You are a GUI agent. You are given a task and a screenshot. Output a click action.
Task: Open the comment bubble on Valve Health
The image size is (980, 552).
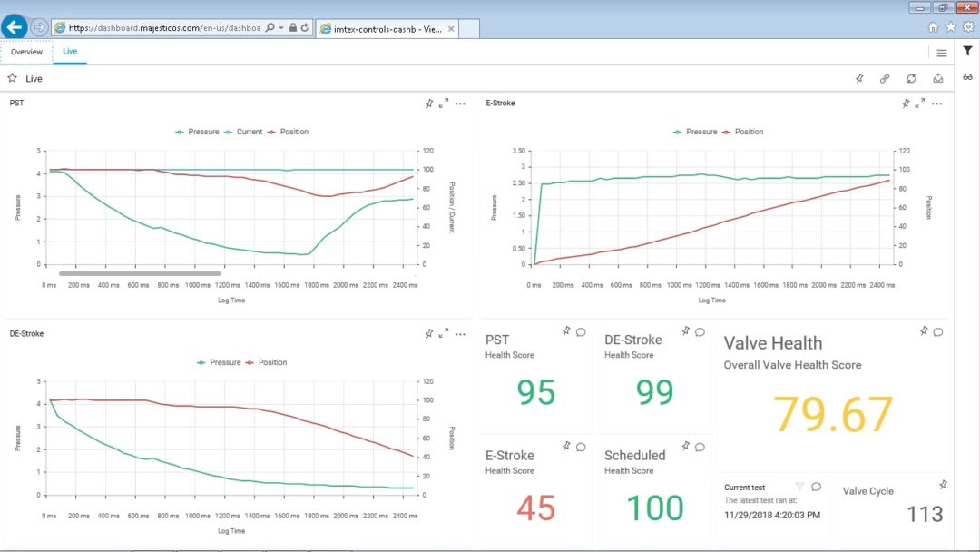pos(940,331)
